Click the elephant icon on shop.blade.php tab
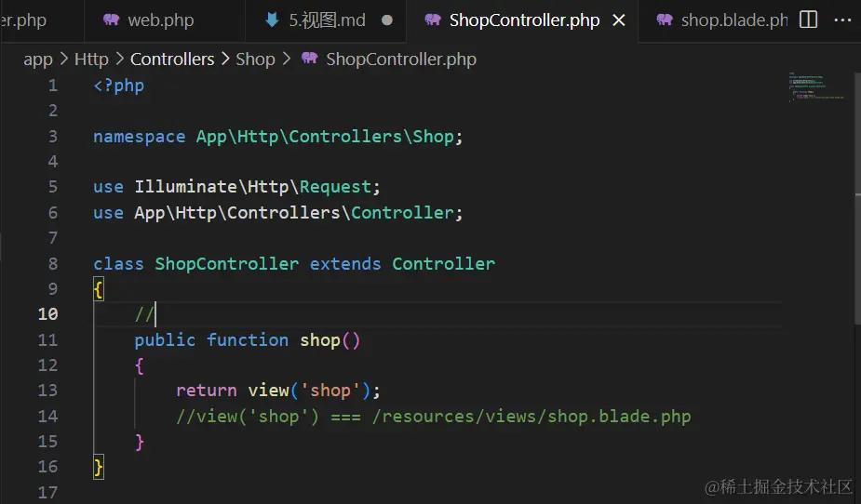 (665, 20)
